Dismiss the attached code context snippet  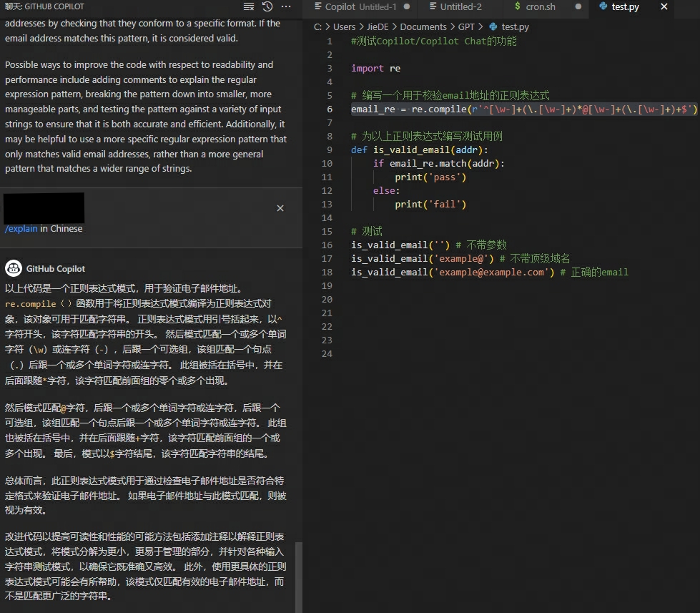tap(280, 208)
